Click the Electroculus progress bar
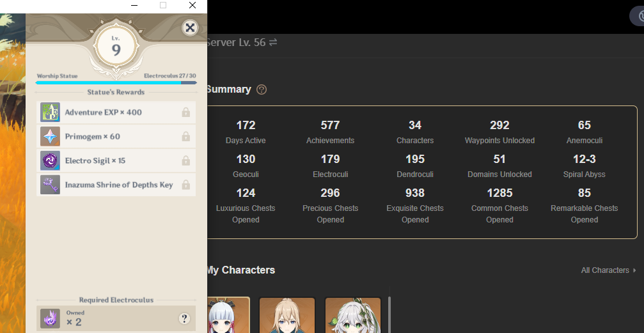 pyautogui.click(x=116, y=82)
